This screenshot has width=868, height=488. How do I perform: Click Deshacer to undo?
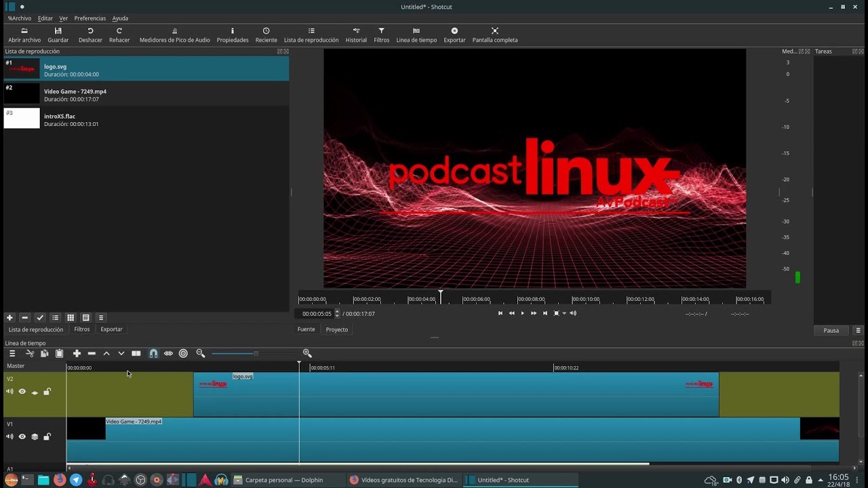point(90,35)
